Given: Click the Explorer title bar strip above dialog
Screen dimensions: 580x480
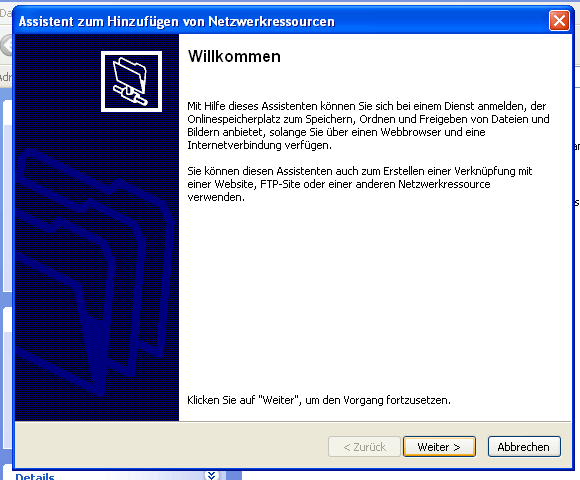Looking at the screenshot, I should 290,1.
